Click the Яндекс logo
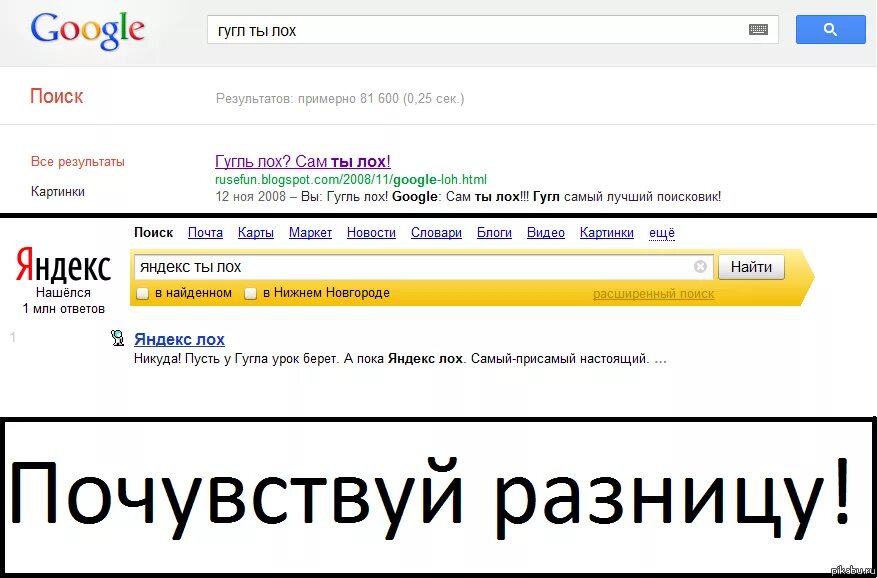Screen dimensions: 877x578 [63, 267]
